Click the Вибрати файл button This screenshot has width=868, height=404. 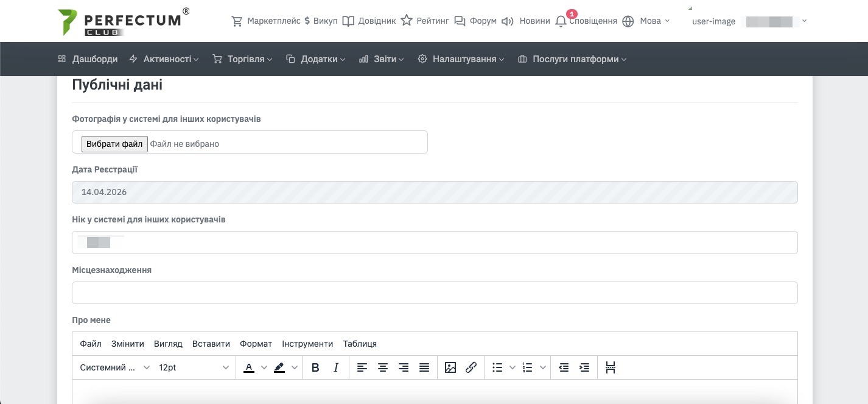(x=114, y=144)
